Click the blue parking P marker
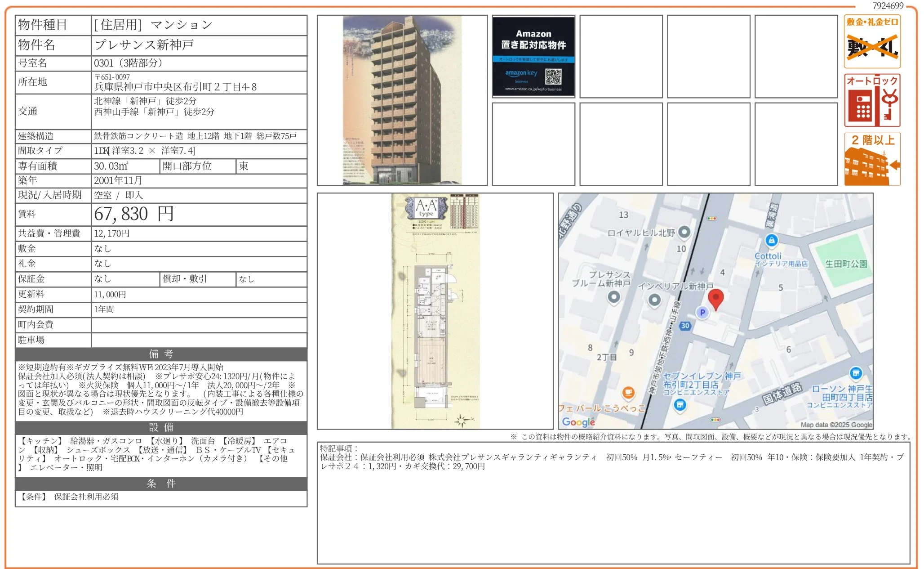This screenshot has width=924, height=569. 702,312
